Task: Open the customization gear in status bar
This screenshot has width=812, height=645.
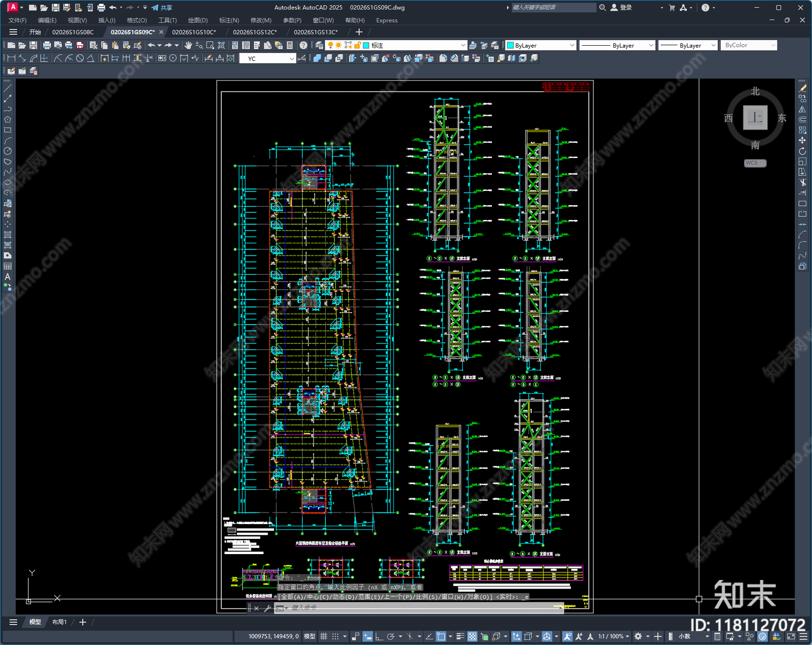Action: tap(638, 636)
